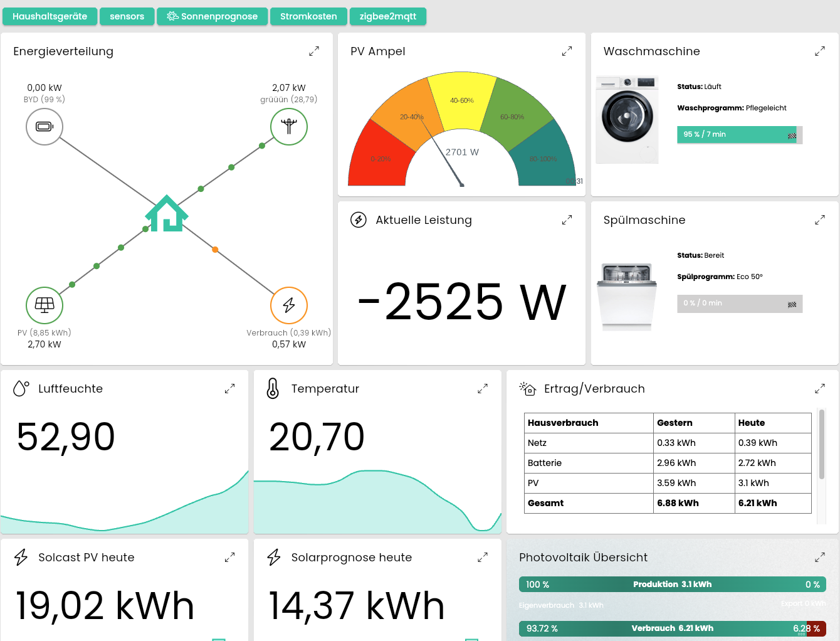
Task: Expand the Energieverteilung card
Action: click(x=314, y=51)
